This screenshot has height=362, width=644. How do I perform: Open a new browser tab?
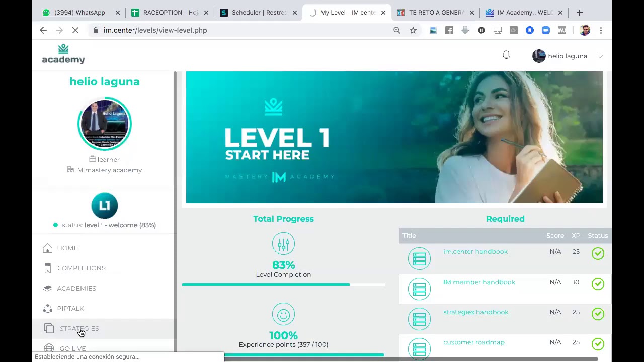pyautogui.click(x=580, y=13)
